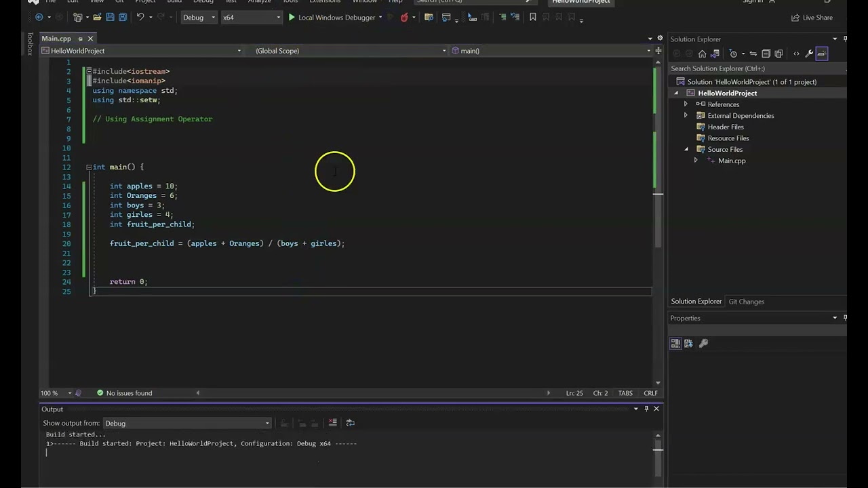Click Clear All icon in Output
868x488 pixels.
[332, 423]
